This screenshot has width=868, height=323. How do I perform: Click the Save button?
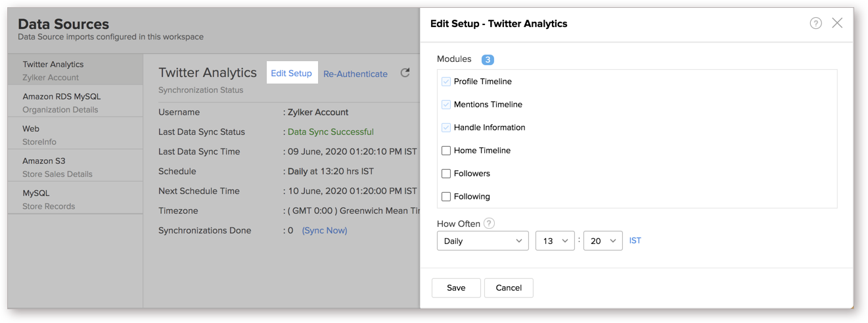pos(456,287)
